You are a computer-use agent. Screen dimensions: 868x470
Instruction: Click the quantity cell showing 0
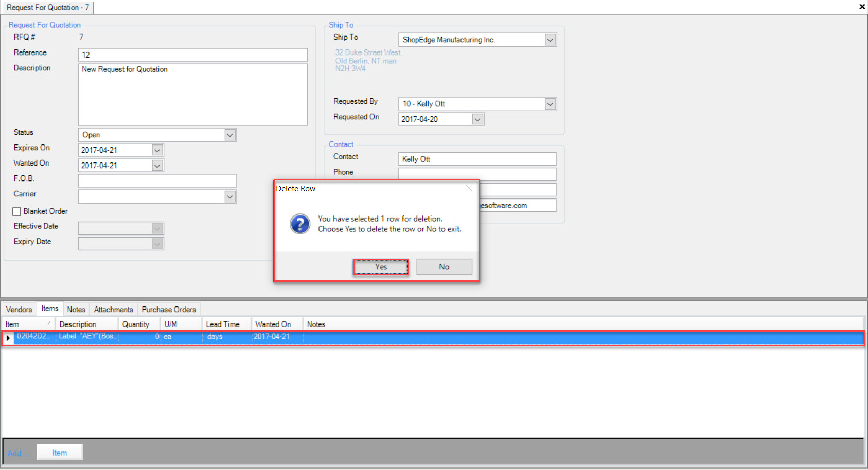tap(140, 337)
